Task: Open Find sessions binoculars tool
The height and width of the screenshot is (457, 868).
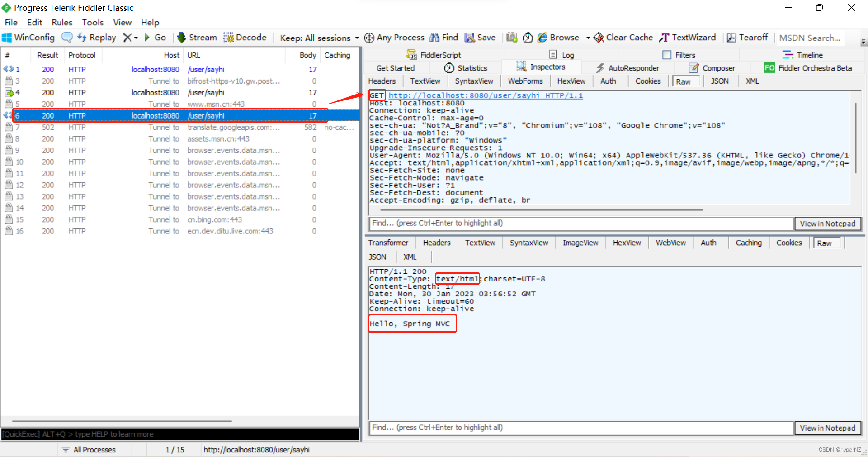Action: tap(443, 38)
